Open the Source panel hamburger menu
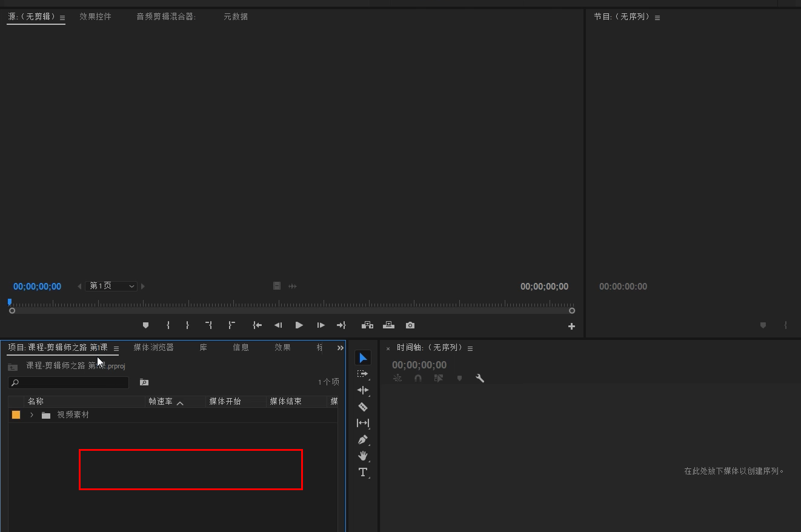The height and width of the screenshot is (532, 801). tap(62, 18)
